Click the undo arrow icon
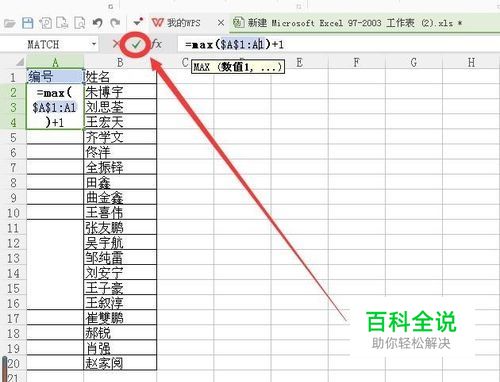Image resolution: width=500 pixels, height=382 pixels. click(97, 23)
